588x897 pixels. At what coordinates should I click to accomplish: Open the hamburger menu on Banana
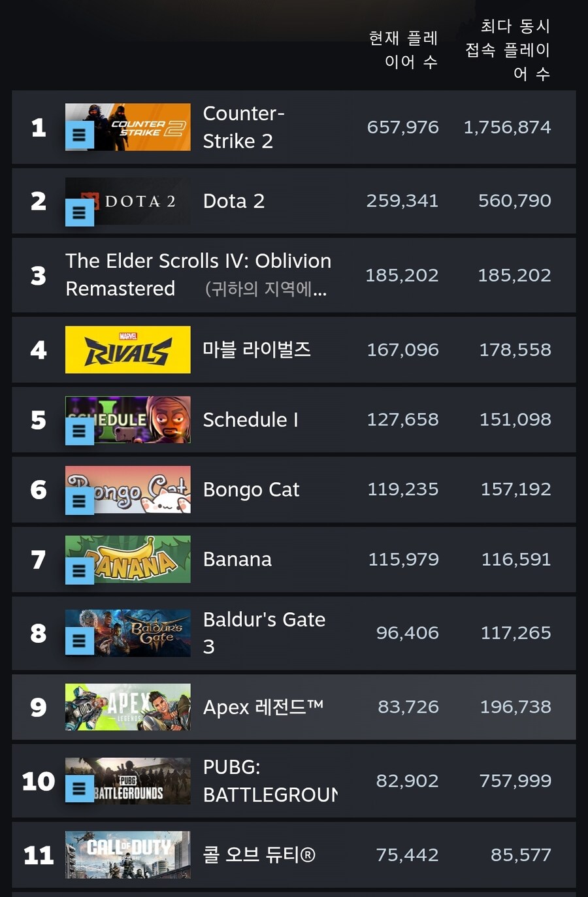pos(79,570)
